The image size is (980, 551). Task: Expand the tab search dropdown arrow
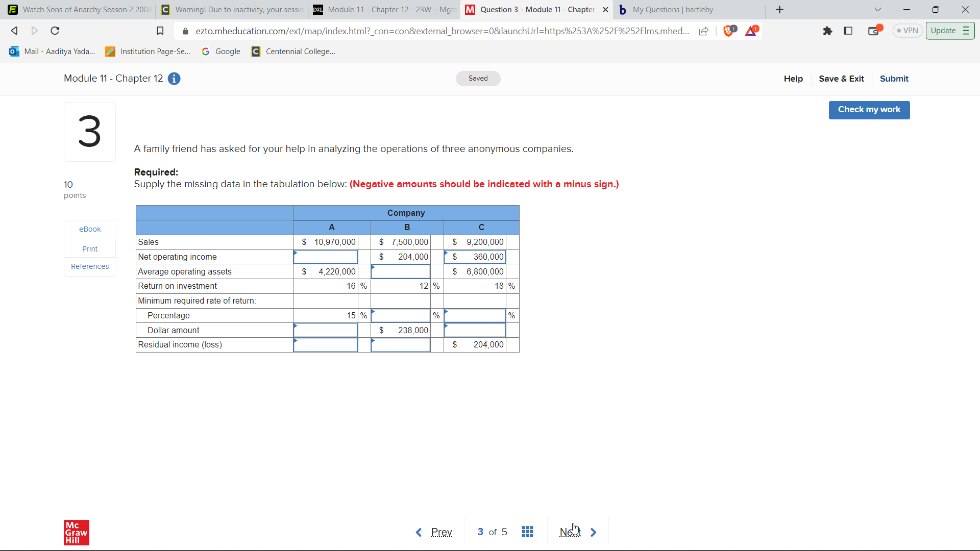877,10
